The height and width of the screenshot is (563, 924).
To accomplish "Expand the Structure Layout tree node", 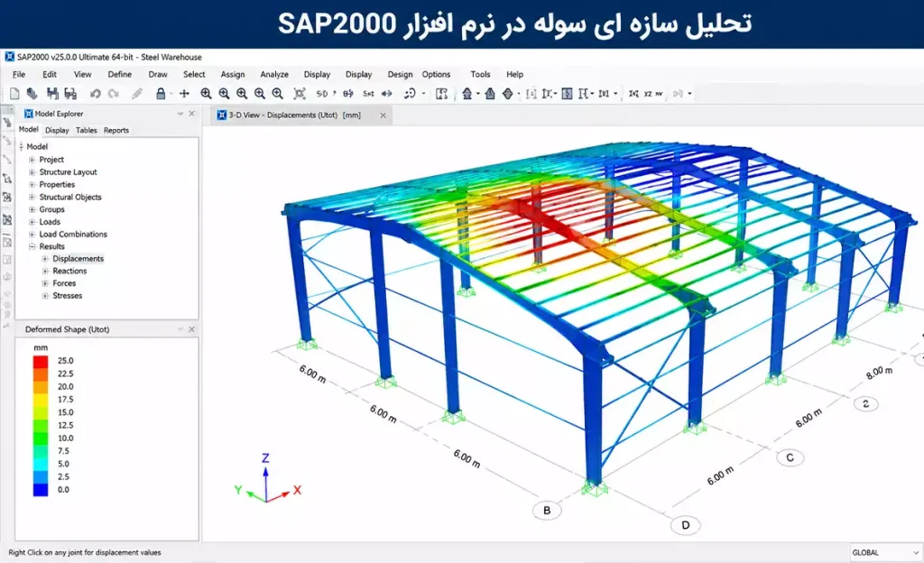I will pyautogui.click(x=32, y=172).
